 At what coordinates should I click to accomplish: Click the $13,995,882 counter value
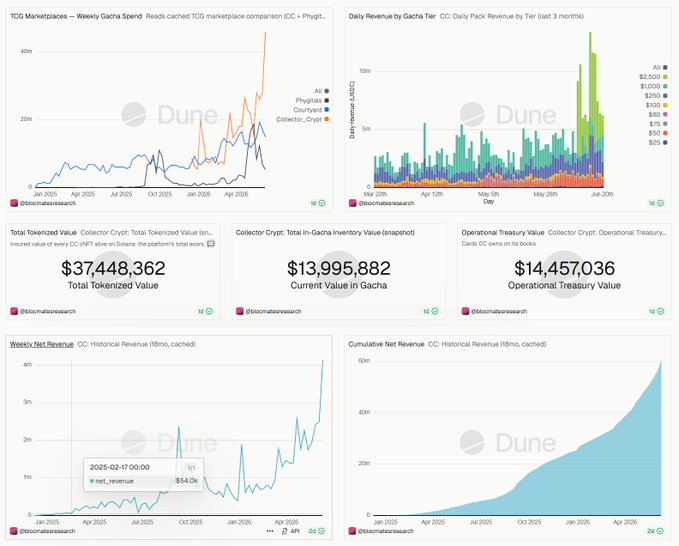pos(339,268)
